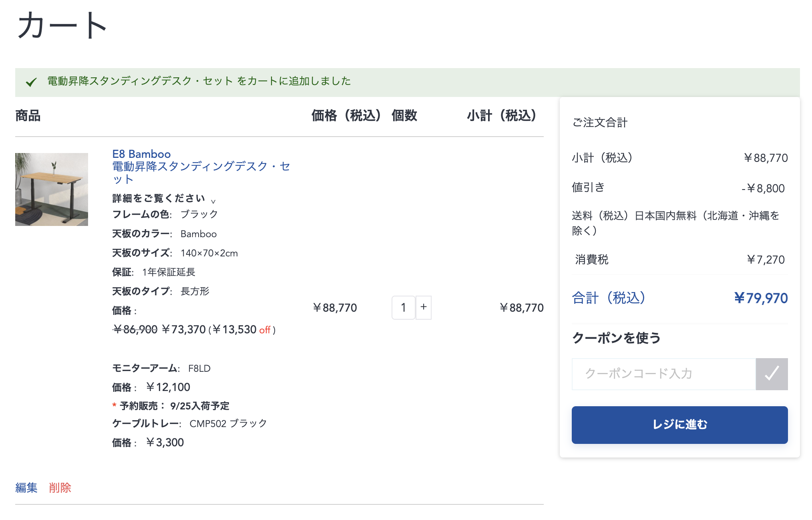Proceed to checkout with レジに進む
The height and width of the screenshot is (520, 812).
[x=679, y=425]
